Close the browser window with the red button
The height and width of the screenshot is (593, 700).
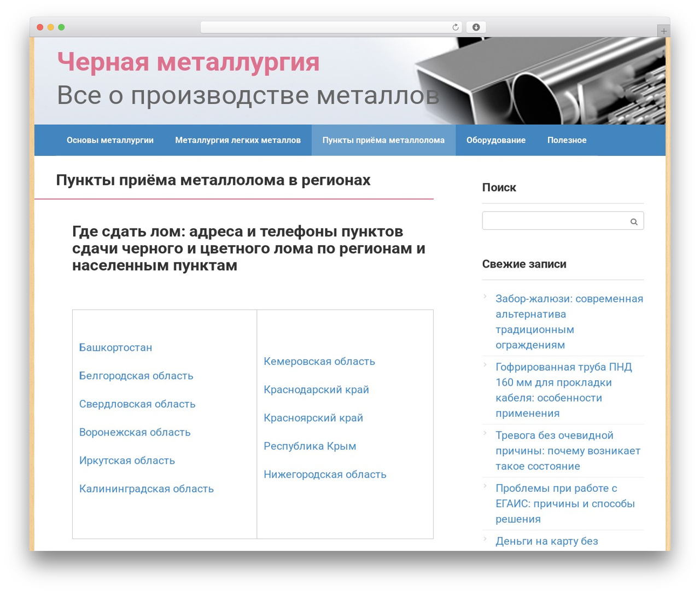point(40,27)
